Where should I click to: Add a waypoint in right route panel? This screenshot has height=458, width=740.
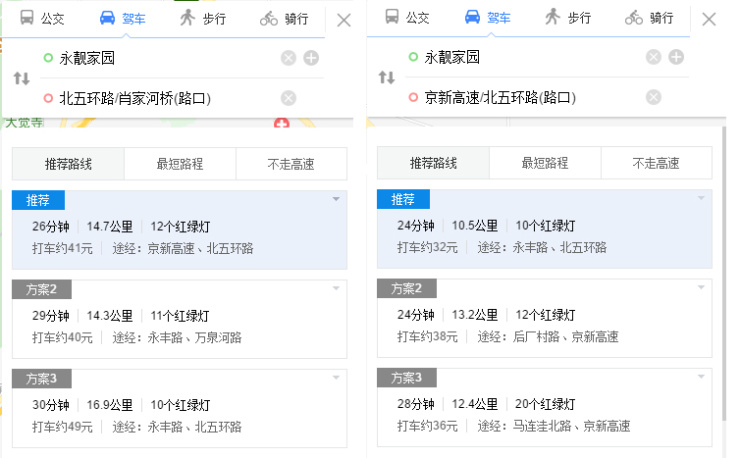676,57
